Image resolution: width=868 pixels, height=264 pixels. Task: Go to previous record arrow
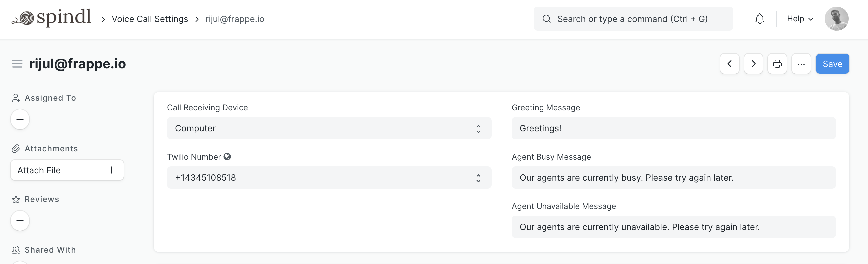click(x=729, y=64)
